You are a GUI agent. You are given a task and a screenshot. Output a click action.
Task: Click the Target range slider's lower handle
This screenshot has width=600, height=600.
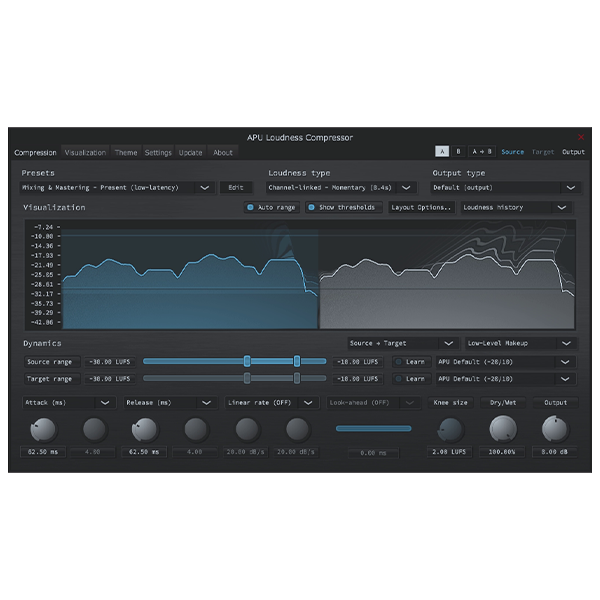[247, 378]
